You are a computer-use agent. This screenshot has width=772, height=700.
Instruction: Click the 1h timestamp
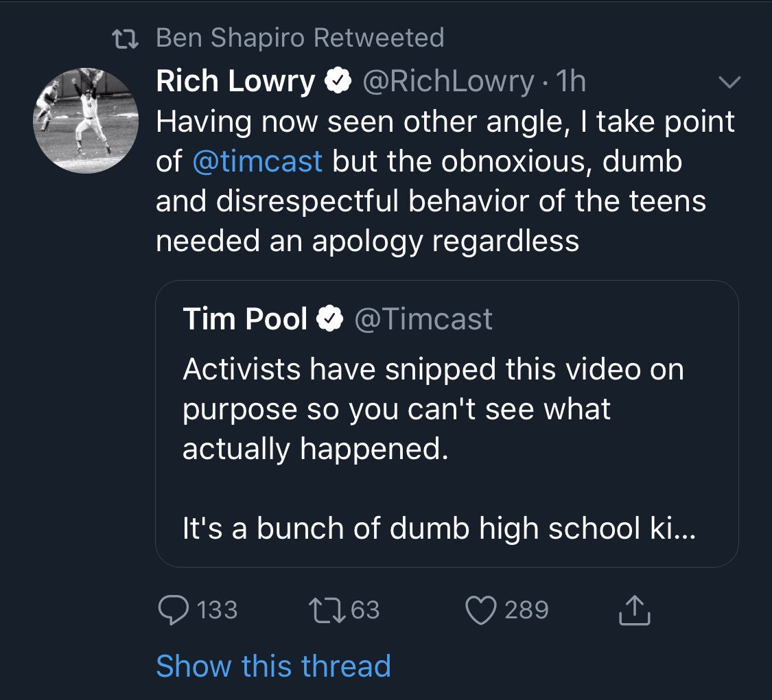pyautogui.click(x=571, y=81)
